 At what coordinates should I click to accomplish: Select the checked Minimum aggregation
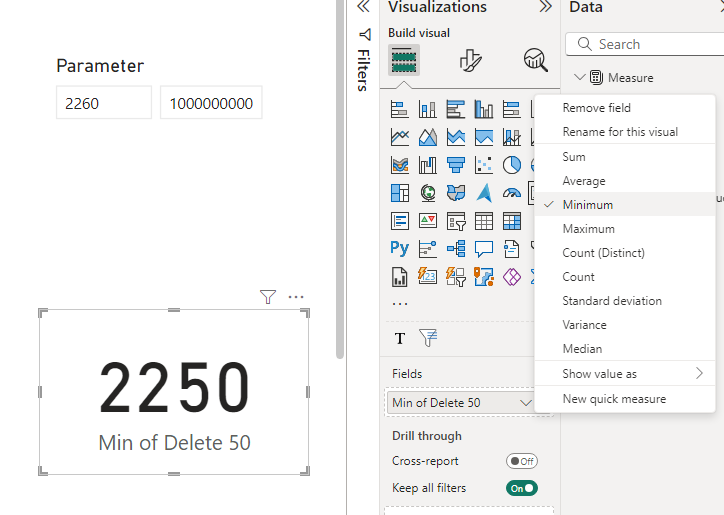pos(625,205)
